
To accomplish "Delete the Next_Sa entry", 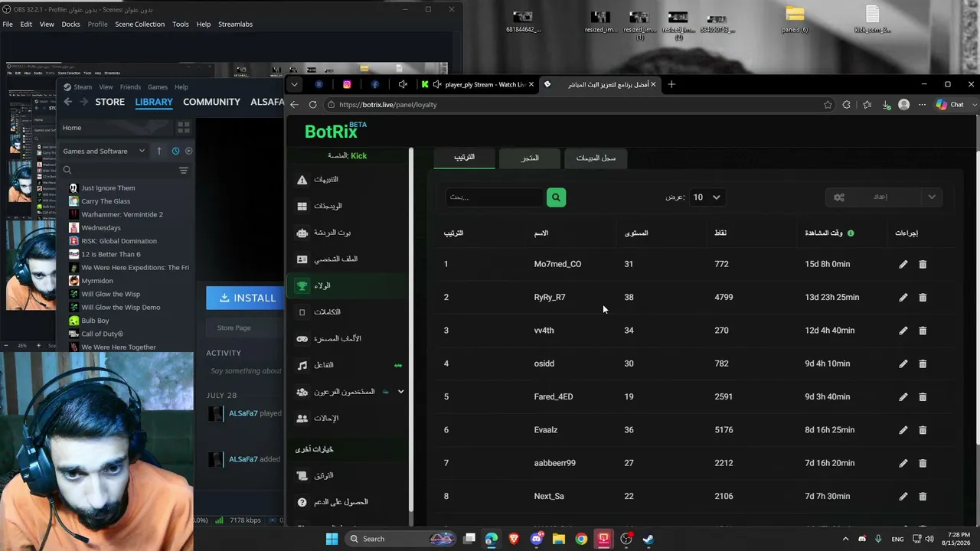I will 923,496.
